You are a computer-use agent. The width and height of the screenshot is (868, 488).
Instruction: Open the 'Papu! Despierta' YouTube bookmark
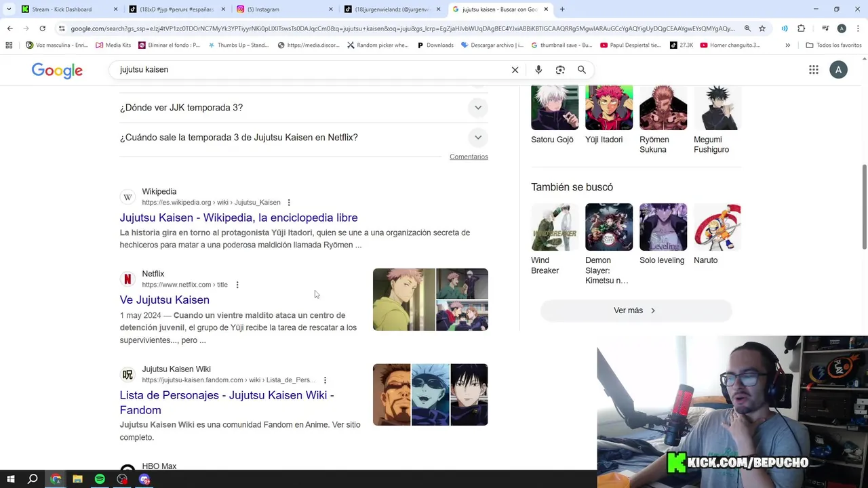tap(631, 45)
